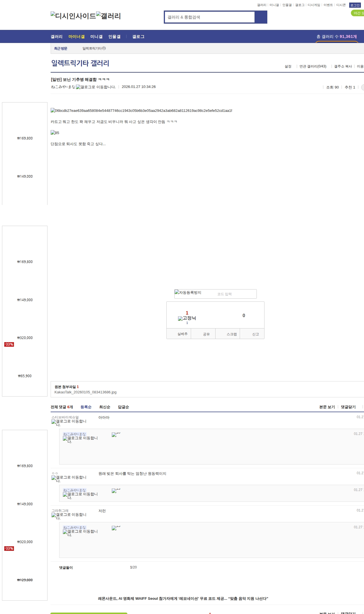Image resolution: width=364 pixels, height=614 pixels.
Task: Open the 갤로그 menu item in the navbar
Action: tap(138, 37)
